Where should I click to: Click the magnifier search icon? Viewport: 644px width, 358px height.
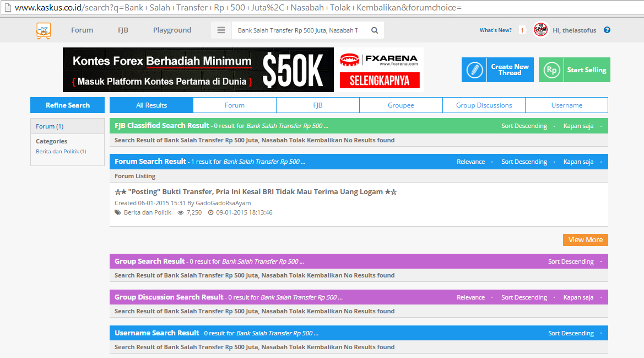(375, 30)
